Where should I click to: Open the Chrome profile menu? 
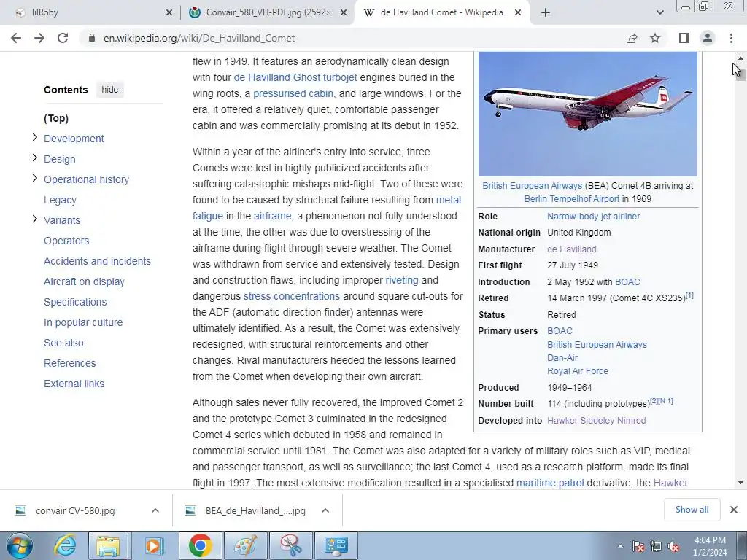tap(708, 38)
